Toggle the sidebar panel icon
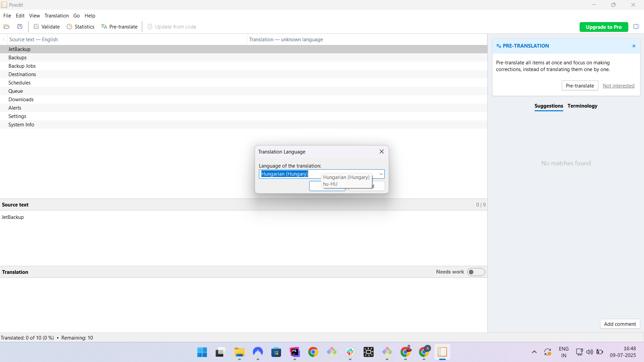Screen dimensions: 644x362 point(636,27)
